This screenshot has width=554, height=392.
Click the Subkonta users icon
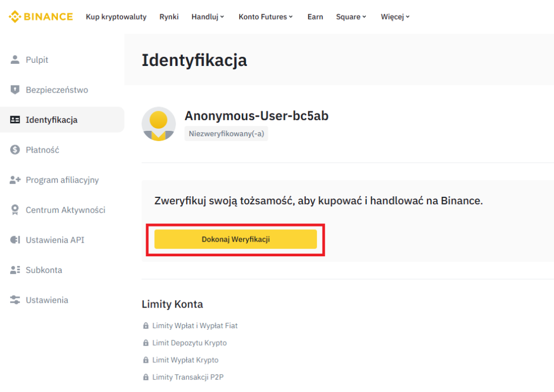pyautogui.click(x=15, y=270)
